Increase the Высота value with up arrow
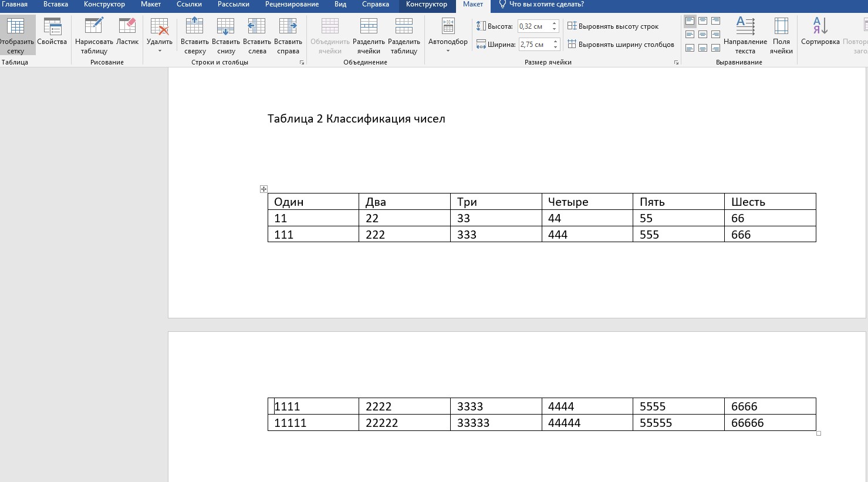The height and width of the screenshot is (482, 868). (x=555, y=23)
